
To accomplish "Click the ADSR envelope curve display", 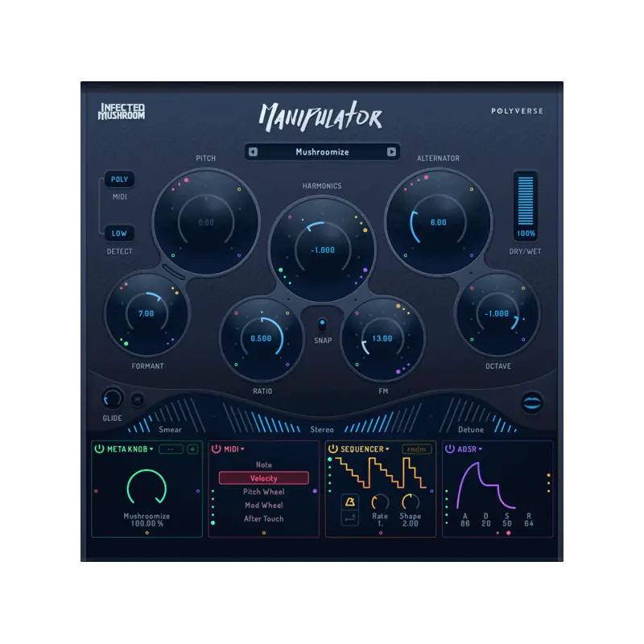I will pos(486,485).
